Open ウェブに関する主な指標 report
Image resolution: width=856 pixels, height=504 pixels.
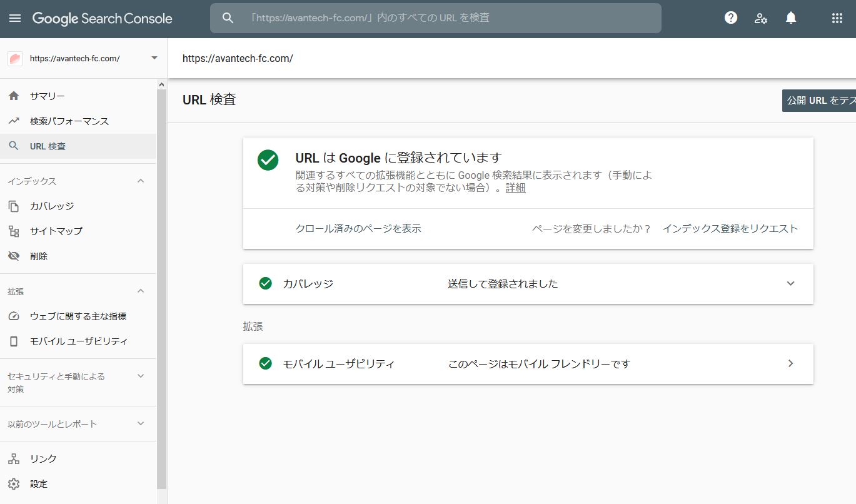(78, 316)
